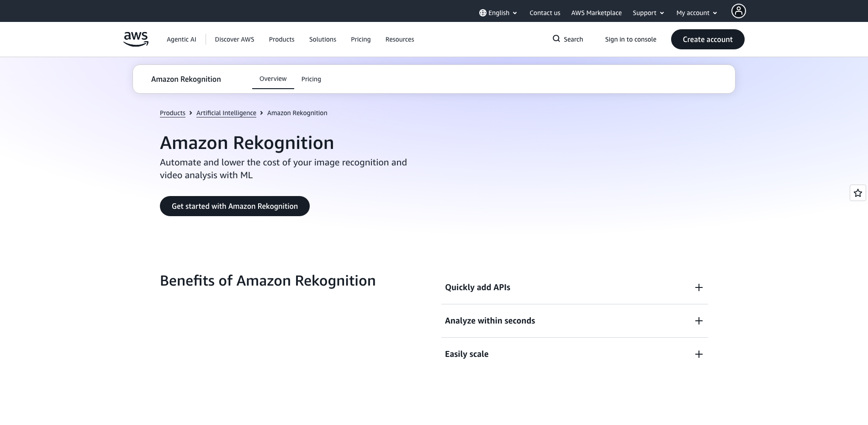Switch to the Pricing tab under Amazon Rekognition
The image size is (868, 425).
pos(311,79)
